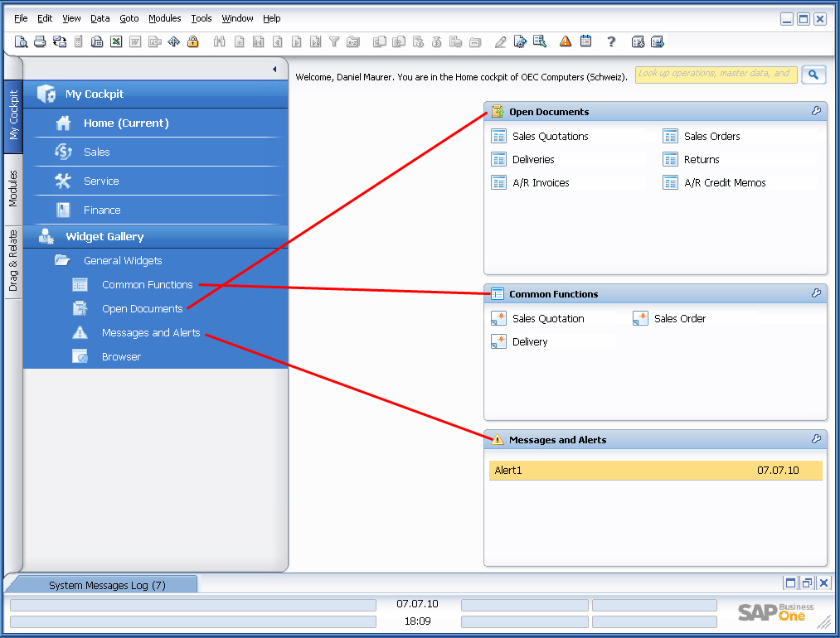Click the Last Data Record icon
Image resolution: width=840 pixels, height=638 pixels.
coord(316,41)
